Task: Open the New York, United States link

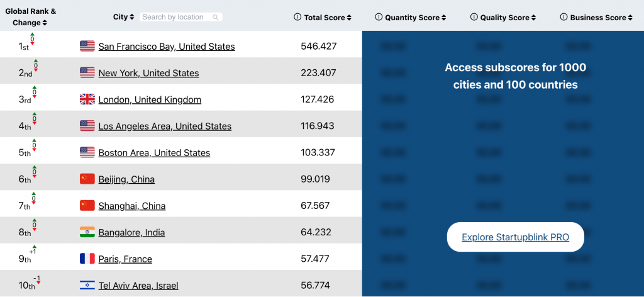Action: click(148, 73)
